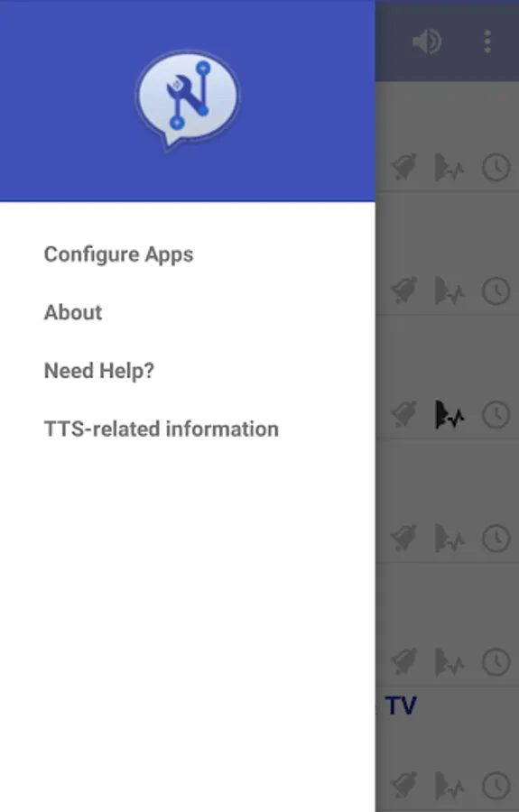
Task: Click the clock icon in fifth row
Action: [x=496, y=662]
